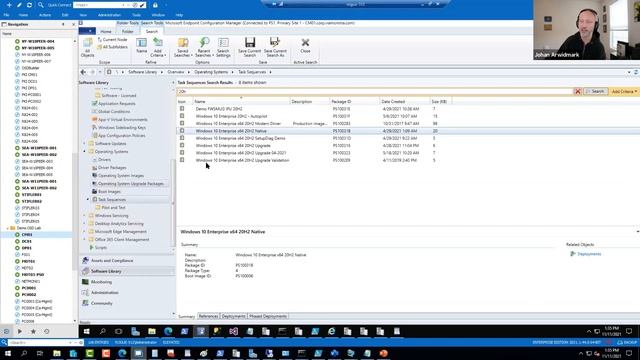
Task: Open the Operating System Images node
Action: tap(121, 176)
